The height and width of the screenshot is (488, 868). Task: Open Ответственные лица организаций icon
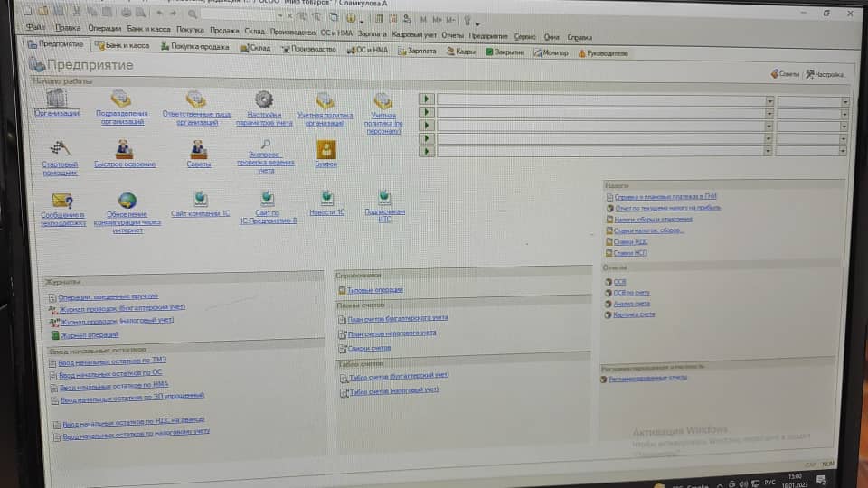click(196, 99)
